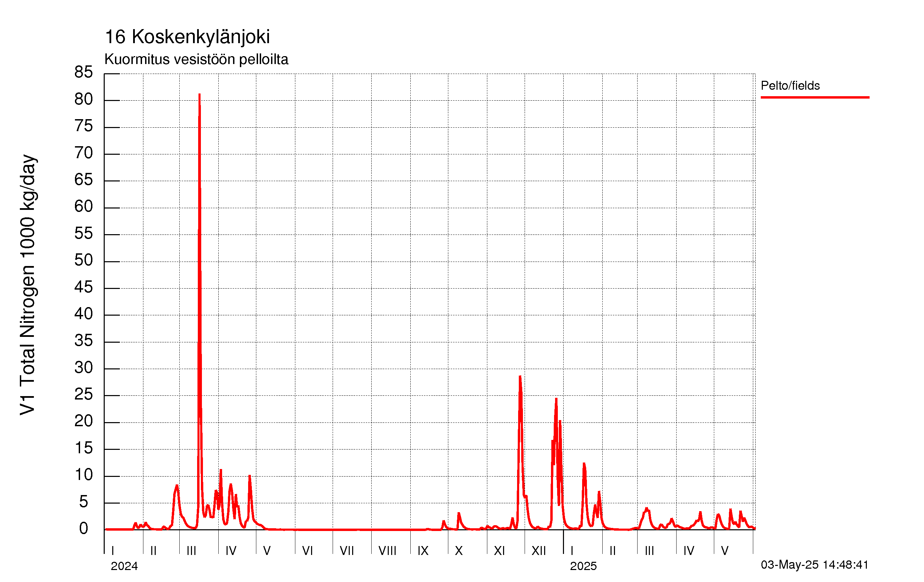Click month label 'VI' on x-axis
This screenshot has width=924, height=582.
tap(307, 551)
